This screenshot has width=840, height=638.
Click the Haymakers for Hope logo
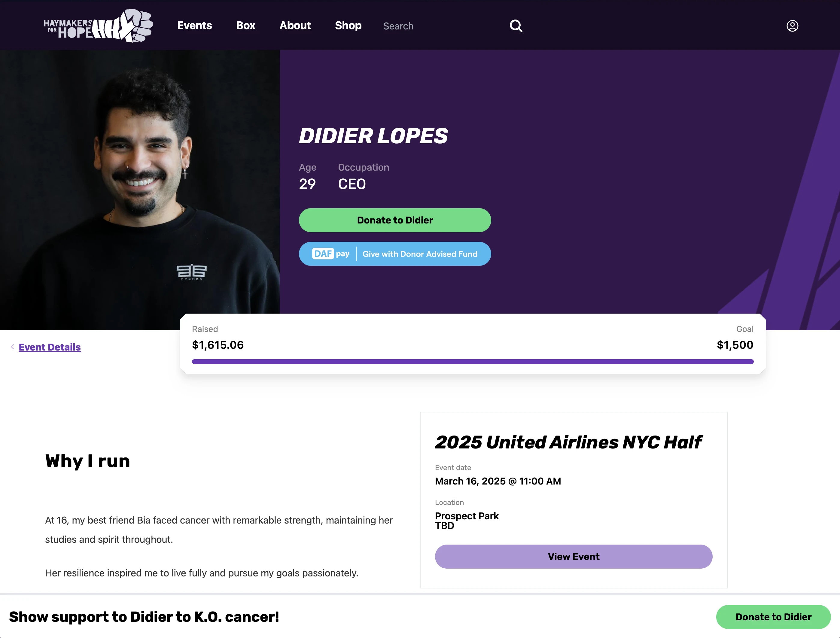98,26
